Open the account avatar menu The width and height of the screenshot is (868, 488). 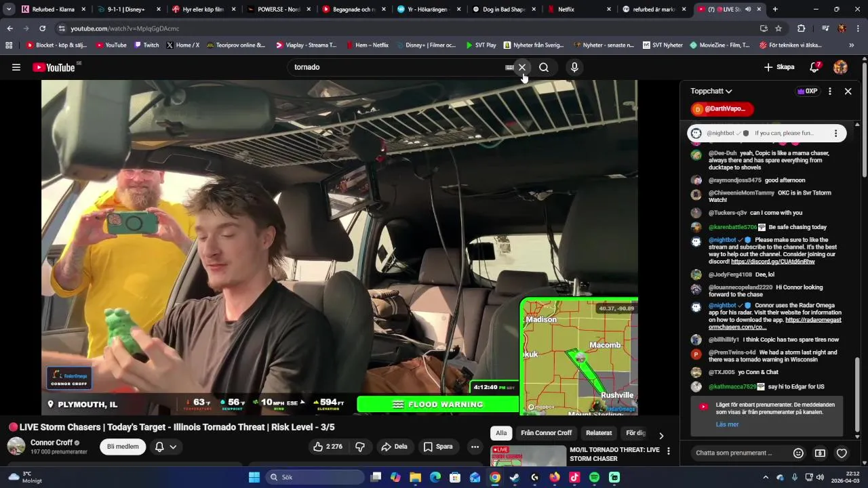[x=840, y=67]
